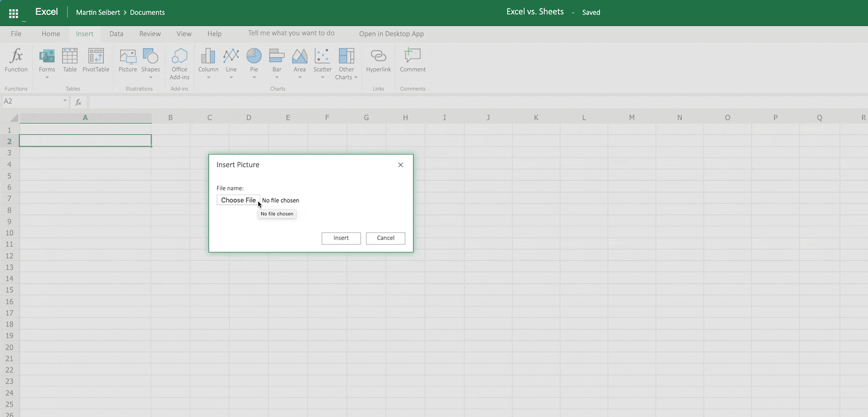868x417 pixels.
Task: Add a Comment from the ribbon
Action: point(412,56)
